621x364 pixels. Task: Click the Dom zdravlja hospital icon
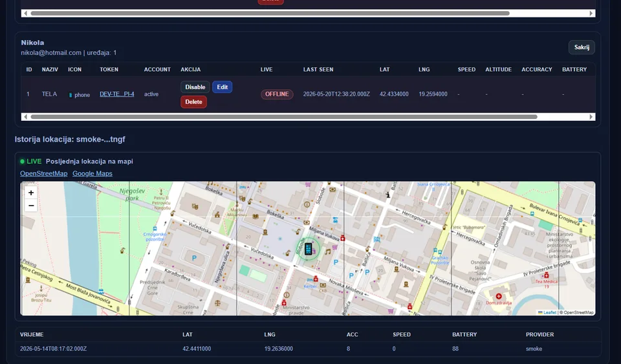(x=499, y=296)
